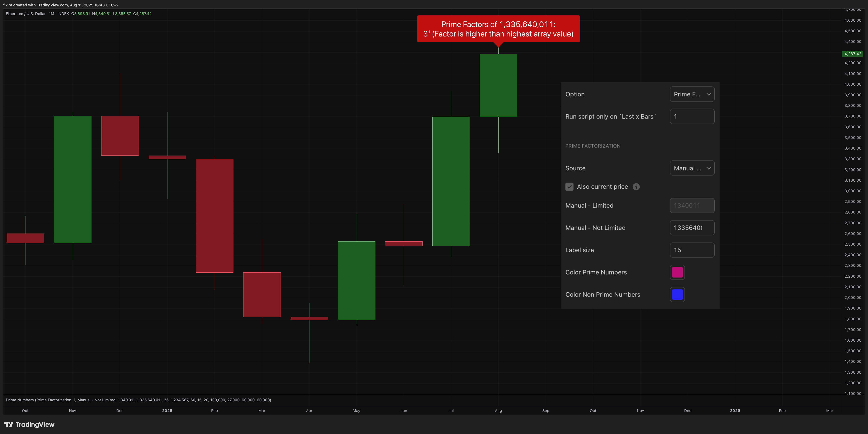Select the Jul green candle body

(451, 181)
